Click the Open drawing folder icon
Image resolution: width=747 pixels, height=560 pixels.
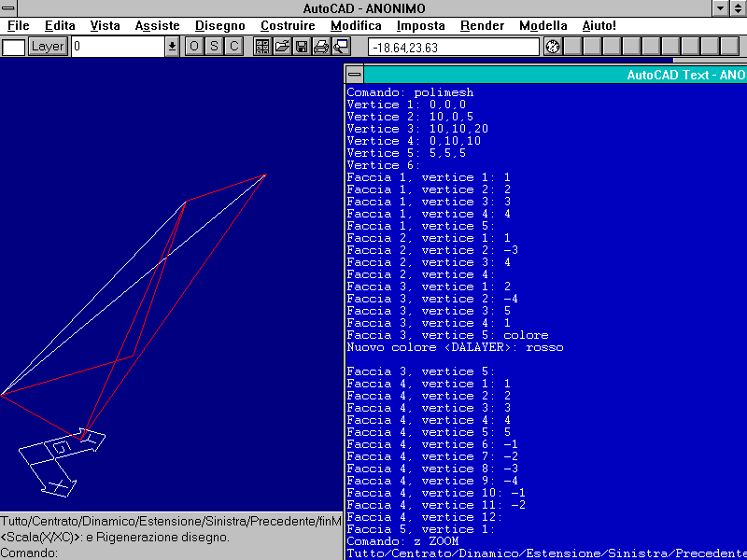pyautogui.click(x=282, y=46)
